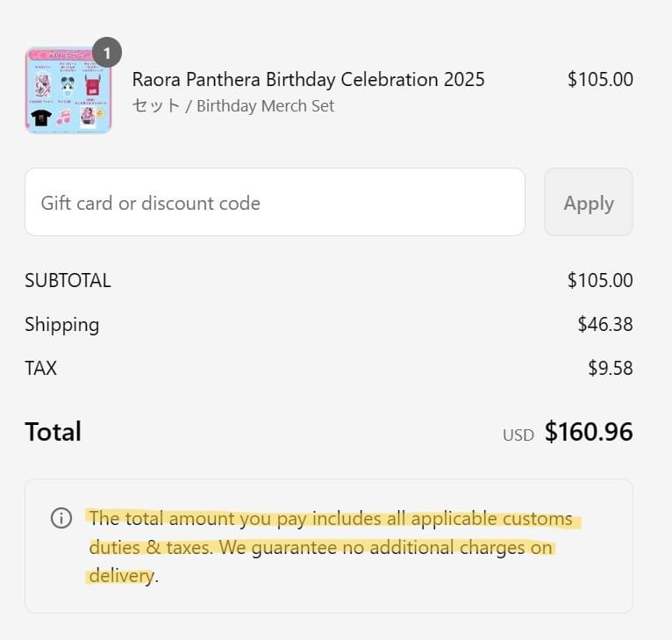Click the USD currency indicator

click(x=518, y=435)
